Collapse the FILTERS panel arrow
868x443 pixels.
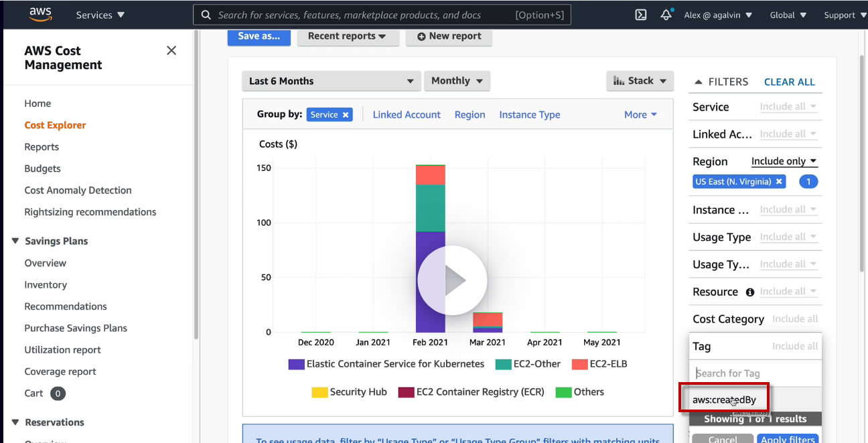[x=699, y=82]
